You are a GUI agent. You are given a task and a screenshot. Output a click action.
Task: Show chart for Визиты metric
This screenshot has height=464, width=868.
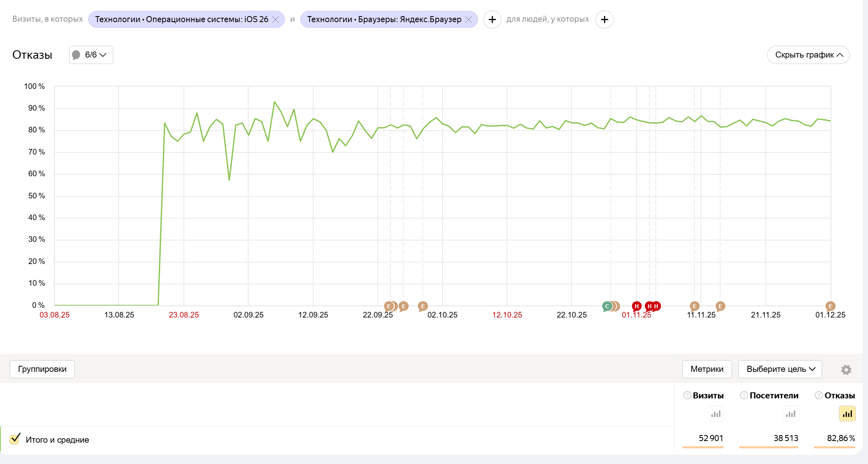click(x=715, y=414)
